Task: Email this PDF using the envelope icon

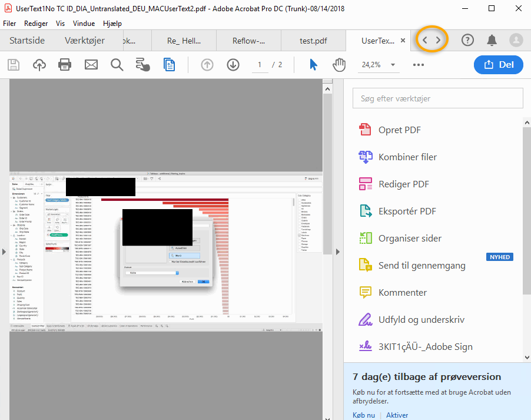Action: 91,65
